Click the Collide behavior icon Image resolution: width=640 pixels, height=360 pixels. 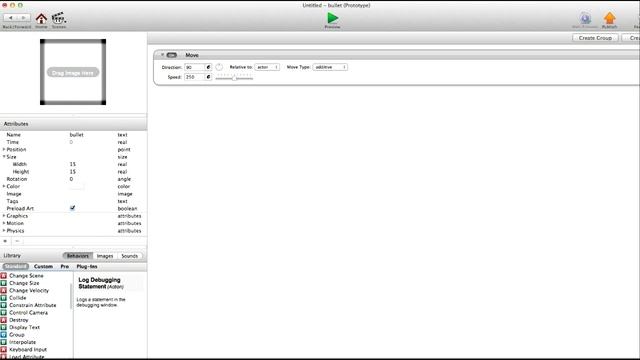[4, 298]
